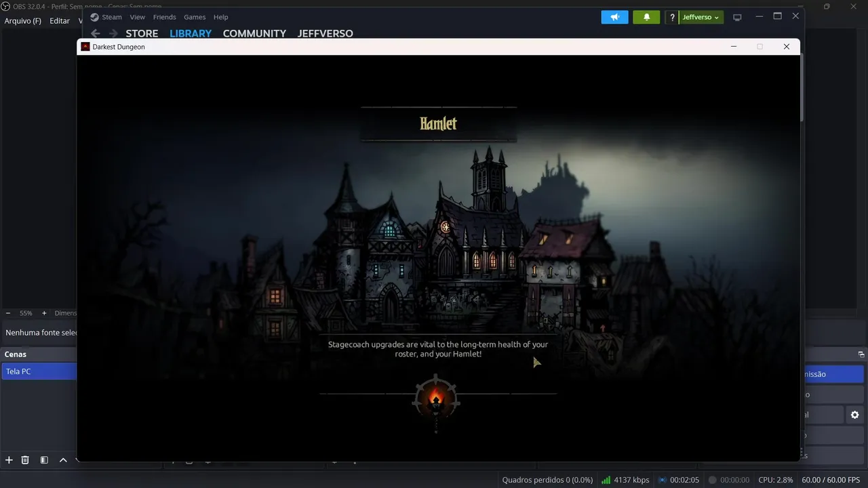The width and height of the screenshot is (868, 488).
Task: Zoom in OBS preview with plus
Action: (x=44, y=313)
